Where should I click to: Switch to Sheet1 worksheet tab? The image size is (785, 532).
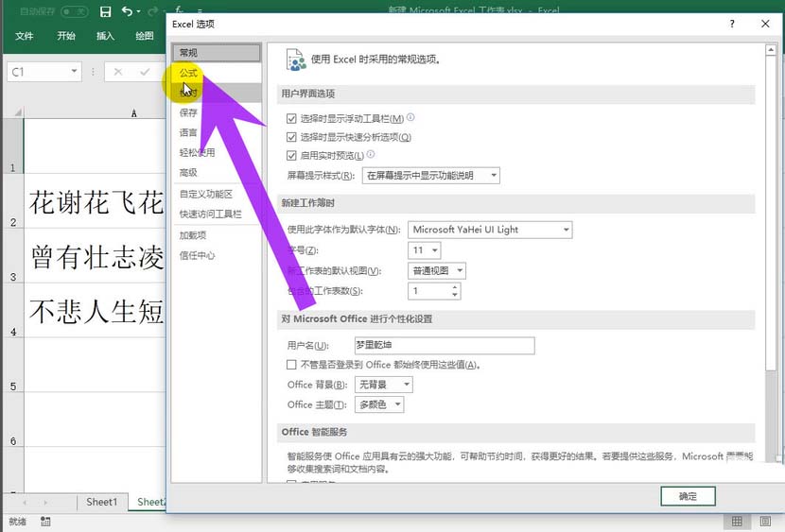(101, 502)
